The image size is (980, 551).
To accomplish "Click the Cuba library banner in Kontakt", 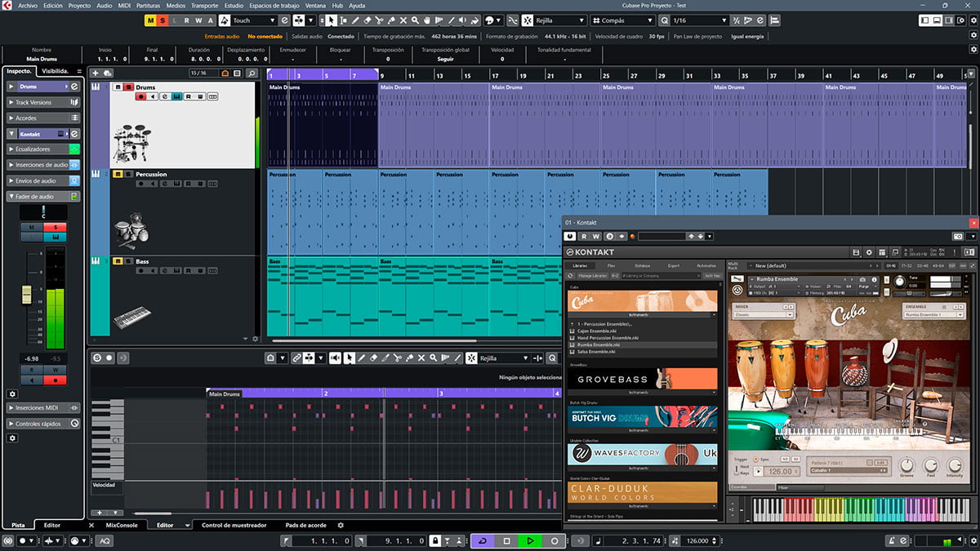I will (642, 301).
